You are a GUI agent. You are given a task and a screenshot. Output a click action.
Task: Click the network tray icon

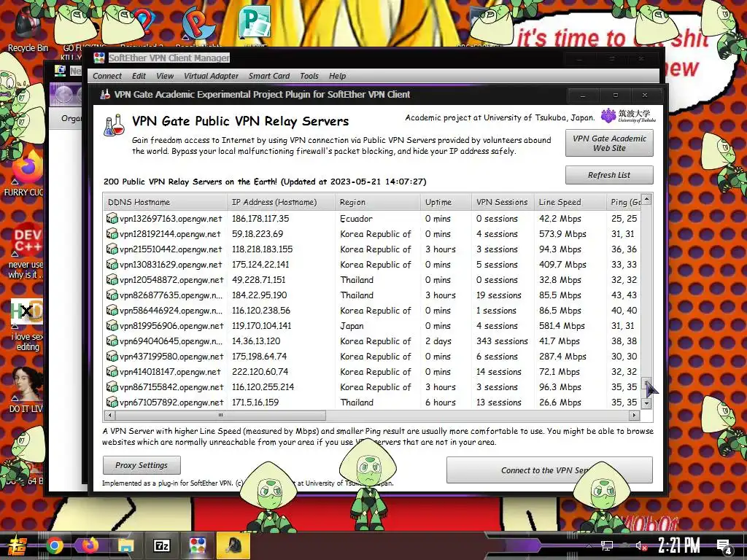[x=606, y=545]
